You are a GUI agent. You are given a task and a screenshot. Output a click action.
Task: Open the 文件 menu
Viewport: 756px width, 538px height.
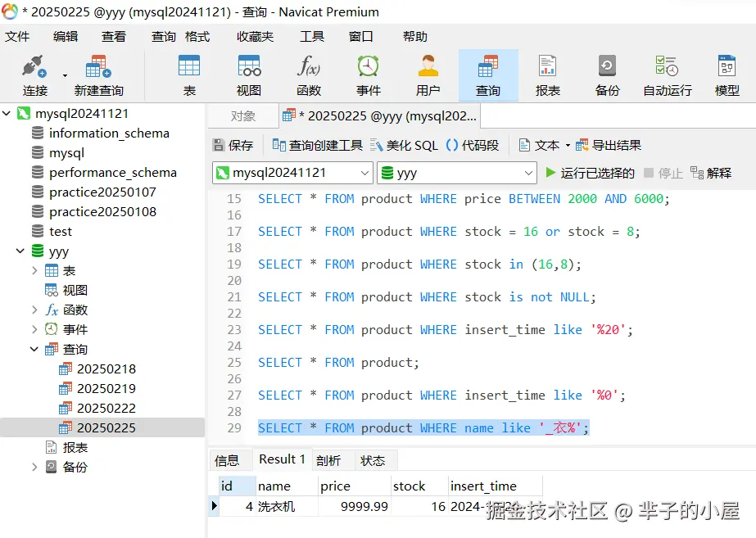17,37
